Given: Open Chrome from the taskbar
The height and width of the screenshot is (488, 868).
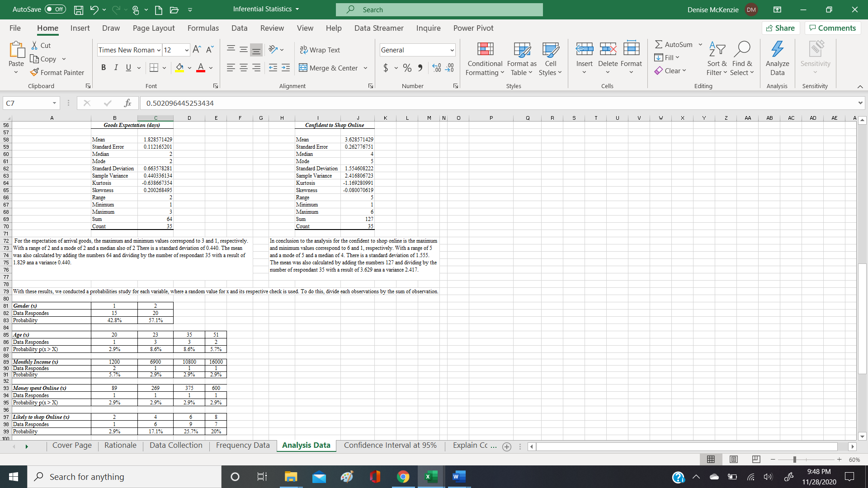Looking at the screenshot, I should tap(403, 477).
